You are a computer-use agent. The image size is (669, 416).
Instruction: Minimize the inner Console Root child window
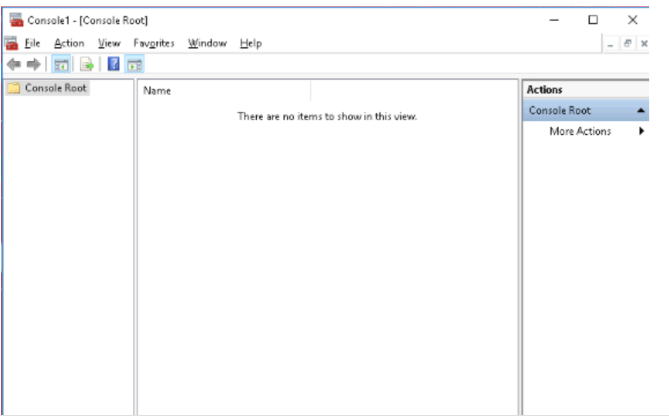pyautogui.click(x=611, y=44)
